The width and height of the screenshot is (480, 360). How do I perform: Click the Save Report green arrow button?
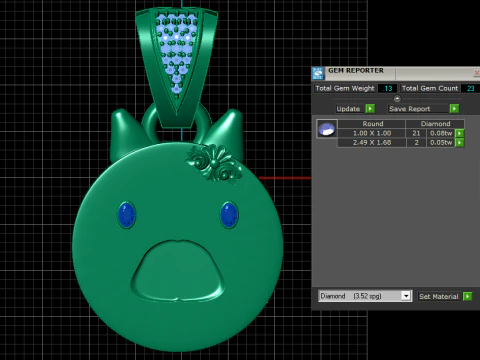[x=454, y=109]
